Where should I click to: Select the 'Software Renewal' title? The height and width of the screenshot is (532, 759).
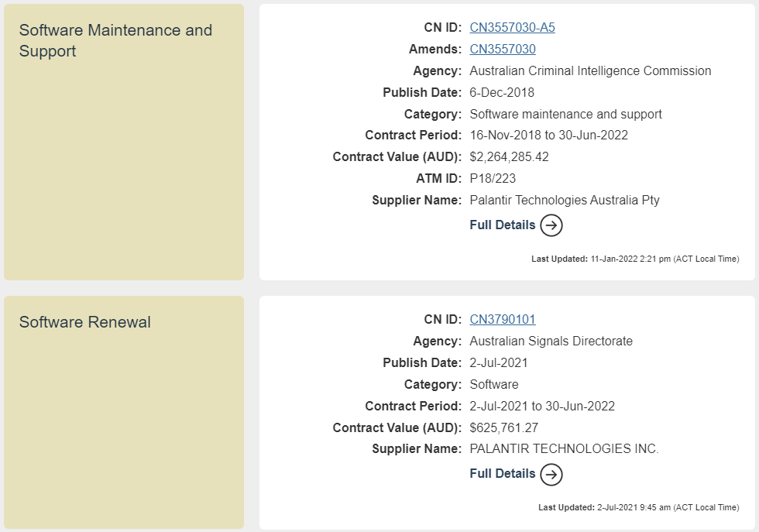coord(84,322)
